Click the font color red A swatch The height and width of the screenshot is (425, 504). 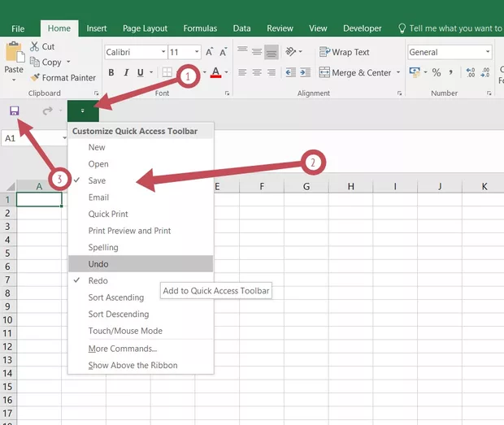[215, 72]
